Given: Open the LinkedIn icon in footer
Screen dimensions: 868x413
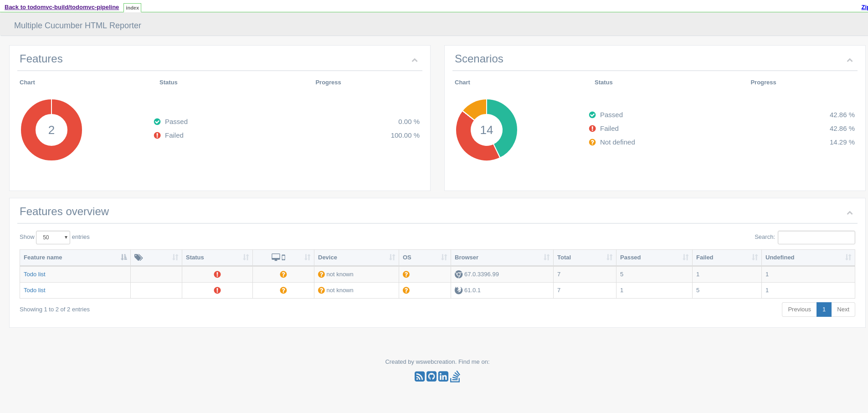Looking at the screenshot, I should click(443, 377).
